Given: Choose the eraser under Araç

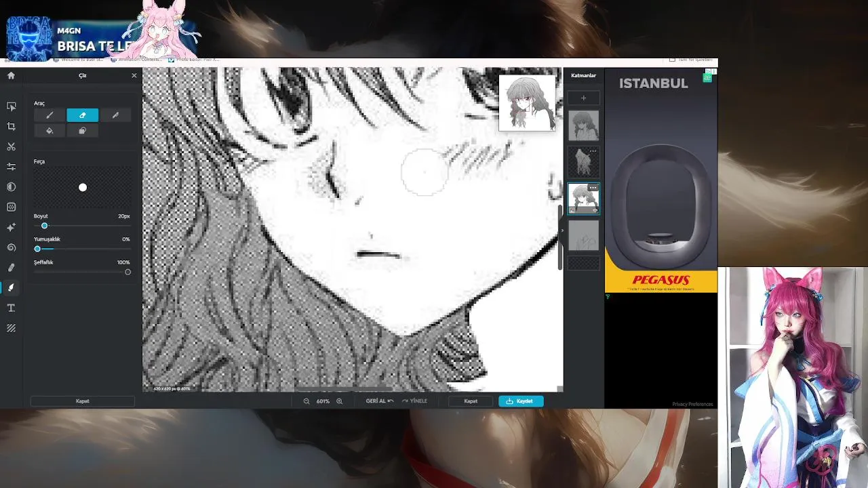Looking at the screenshot, I should click(x=82, y=115).
